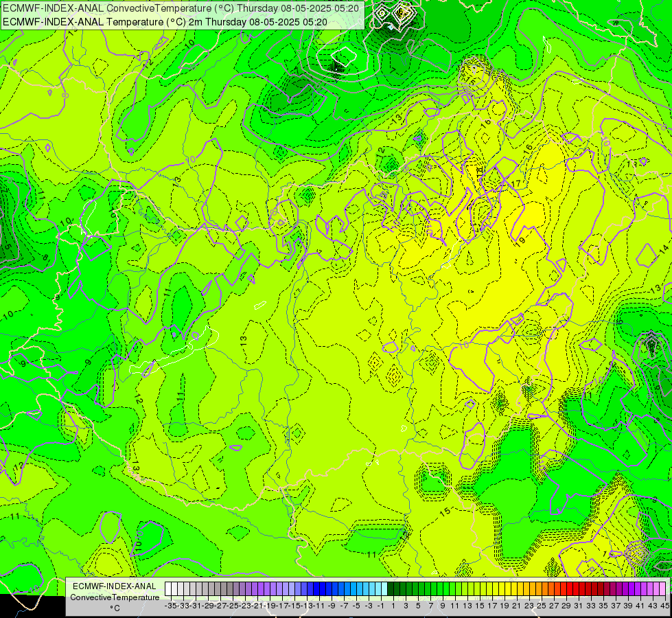This screenshot has width=672, height=618.
Task: Click the '°C' unit label in legend
Action: click(x=115, y=608)
